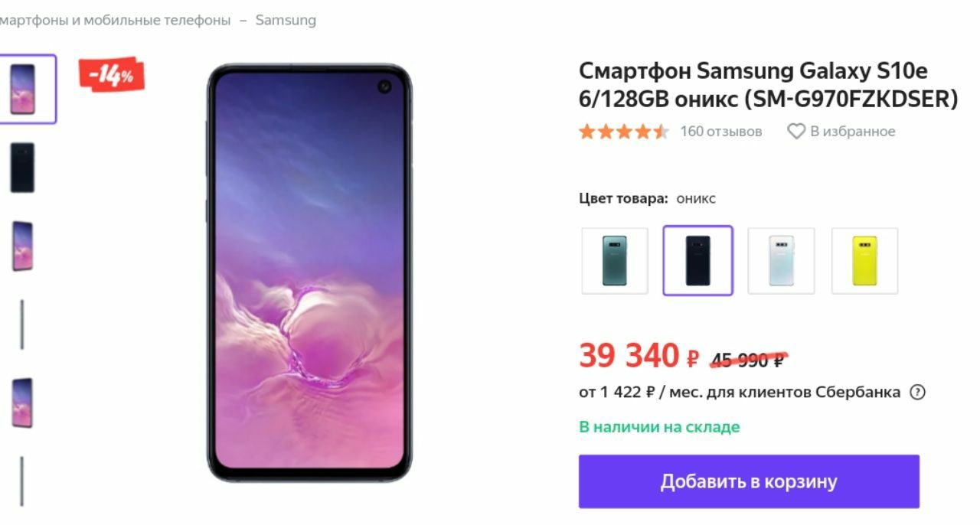Show the black back-view thumbnail
This screenshot has height=525, width=980.
pyautogui.click(x=23, y=168)
